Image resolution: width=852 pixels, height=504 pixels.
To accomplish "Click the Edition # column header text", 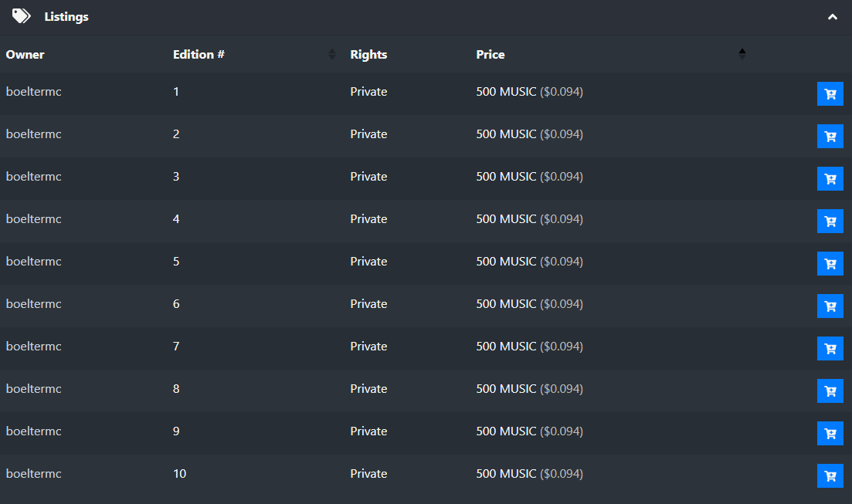I will point(199,54).
